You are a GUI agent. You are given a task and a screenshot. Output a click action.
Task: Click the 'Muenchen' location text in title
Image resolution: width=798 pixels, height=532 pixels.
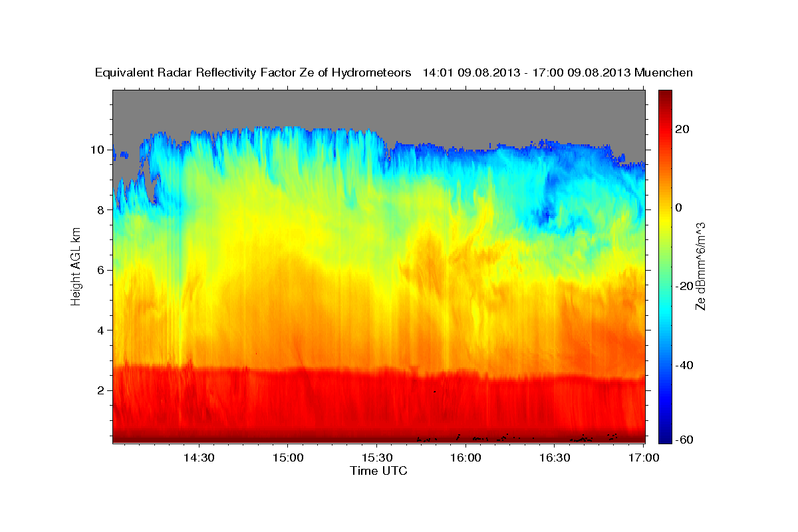click(664, 72)
